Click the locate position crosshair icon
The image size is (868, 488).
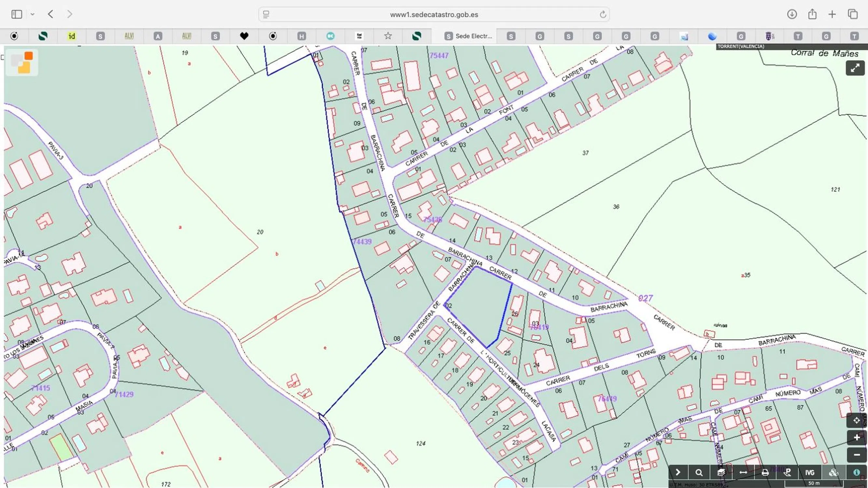(856, 420)
